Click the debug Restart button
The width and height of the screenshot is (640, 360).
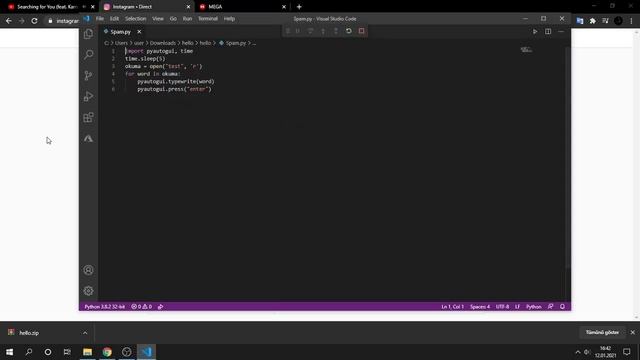(349, 31)
